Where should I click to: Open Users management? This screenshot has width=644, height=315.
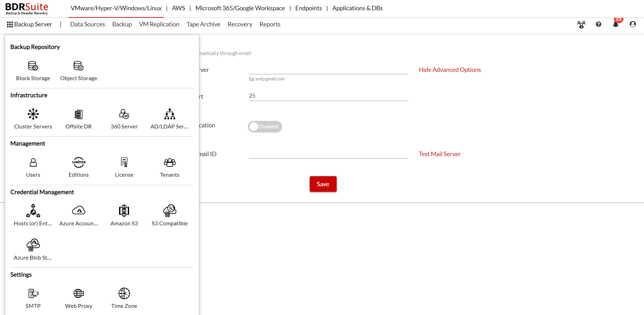(33, 167)
